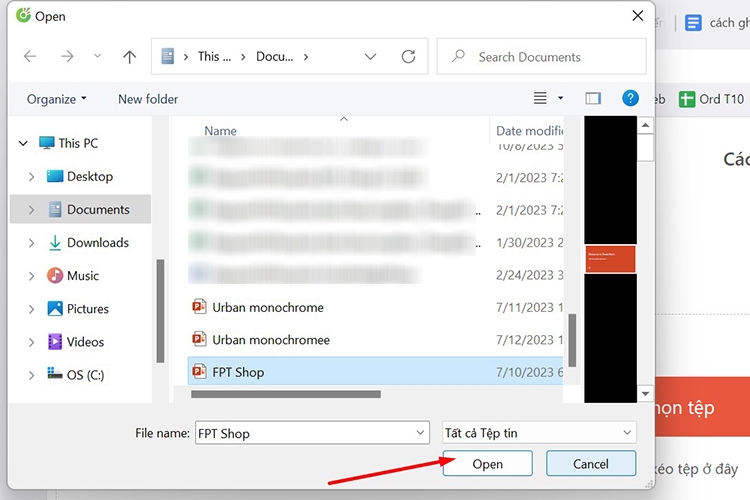Expand the Music tree node

[31, 276]
